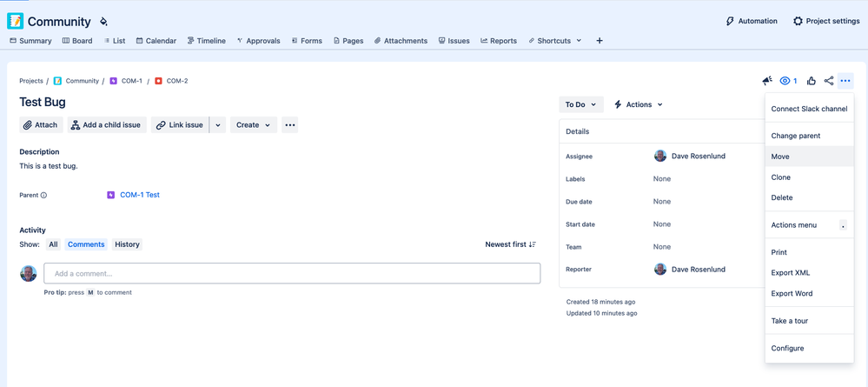The width and height of the screenshot is (868, 387).
Task: Show History activity filter
Action: click(127, 244)
